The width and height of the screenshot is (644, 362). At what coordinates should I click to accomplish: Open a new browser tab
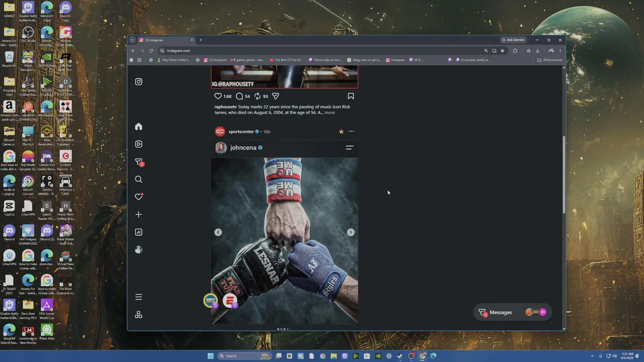point(200,40)
